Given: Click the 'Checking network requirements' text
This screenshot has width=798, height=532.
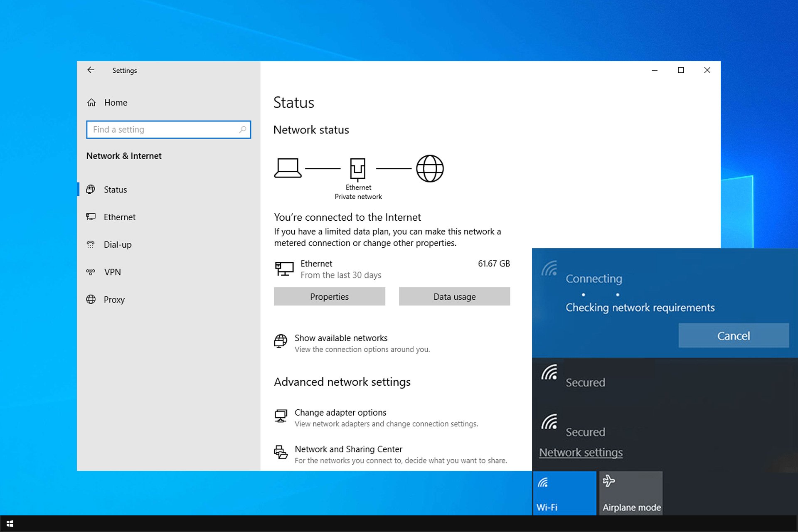Looking at the screenshot, I should [640, 308].
